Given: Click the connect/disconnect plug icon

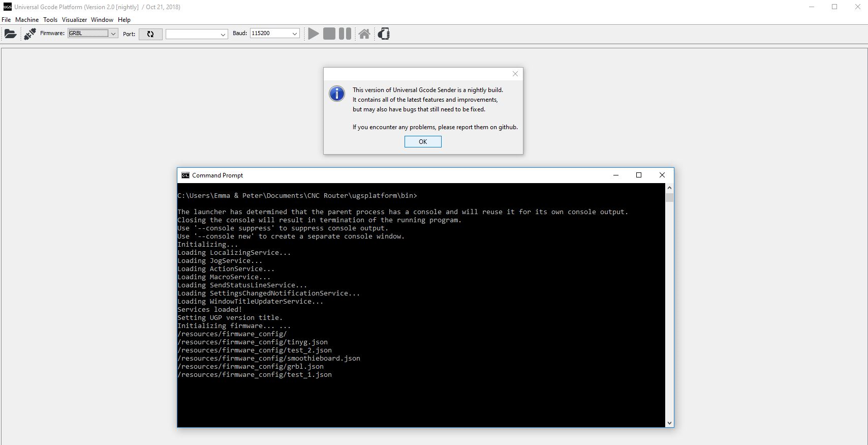Looking at the screenshot, I should [x=29, y=34].
